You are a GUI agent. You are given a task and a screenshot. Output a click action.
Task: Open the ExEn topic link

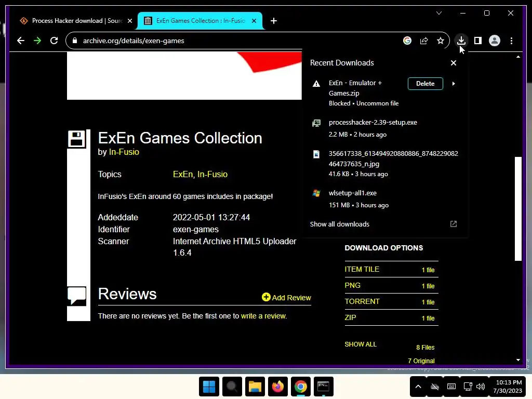pos(183,175)
